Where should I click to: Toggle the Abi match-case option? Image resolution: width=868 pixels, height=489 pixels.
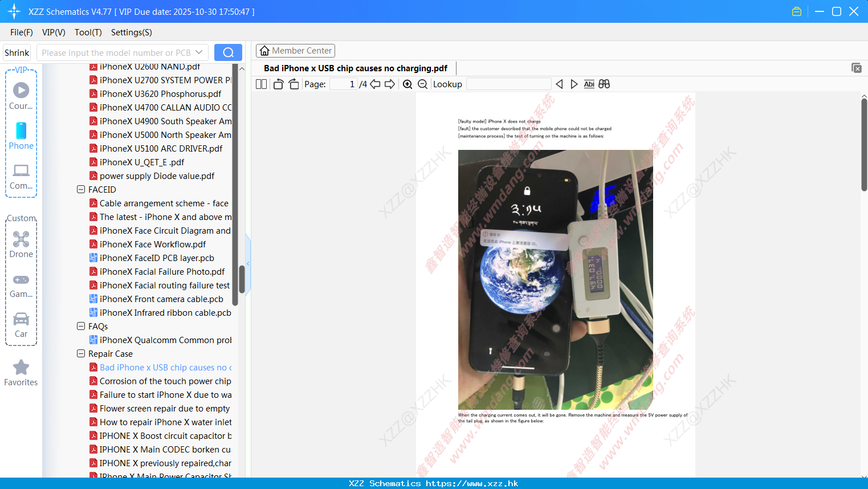[589, 84]
